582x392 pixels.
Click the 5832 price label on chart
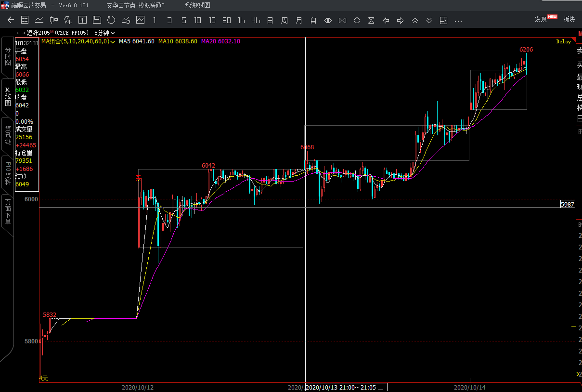[x=50, y=315]
